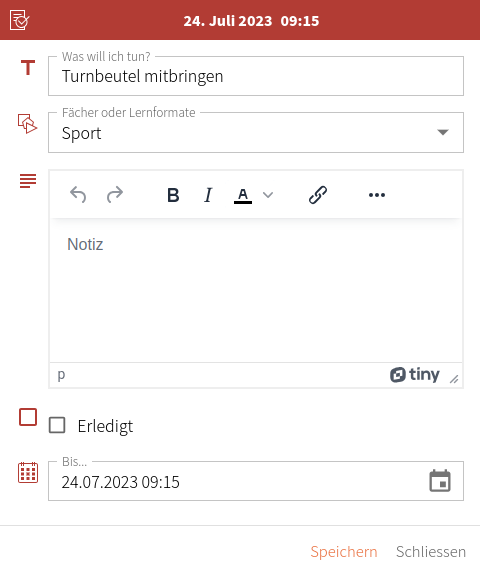The width and height of the screenshot is (480, 576).
Task: Toggle bold formatting in note editor
Action: (x=173, y=195)
